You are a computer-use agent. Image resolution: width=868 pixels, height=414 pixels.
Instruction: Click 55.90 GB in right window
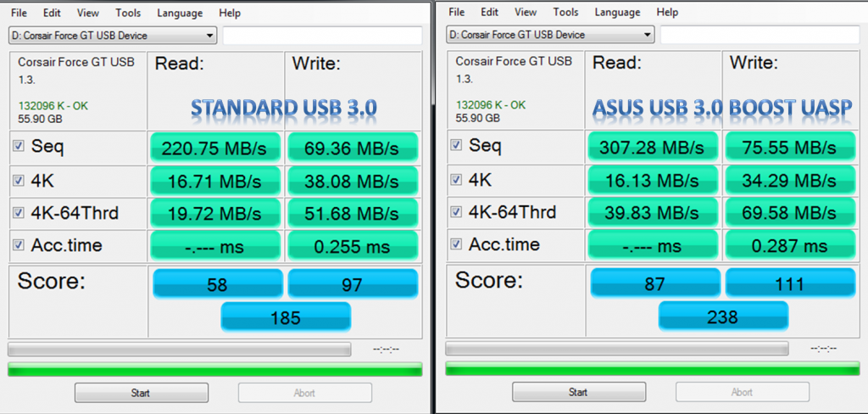pos(478,117)
